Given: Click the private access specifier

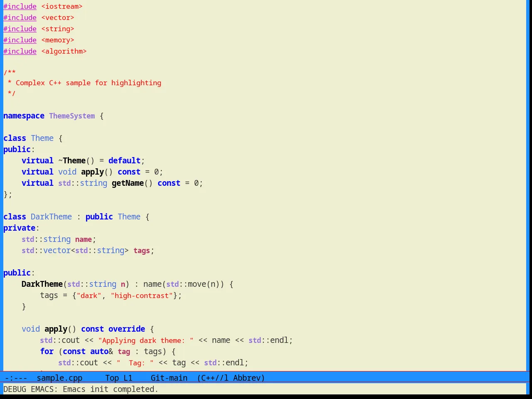Looking at the screenshot, I should click(19, 228).
